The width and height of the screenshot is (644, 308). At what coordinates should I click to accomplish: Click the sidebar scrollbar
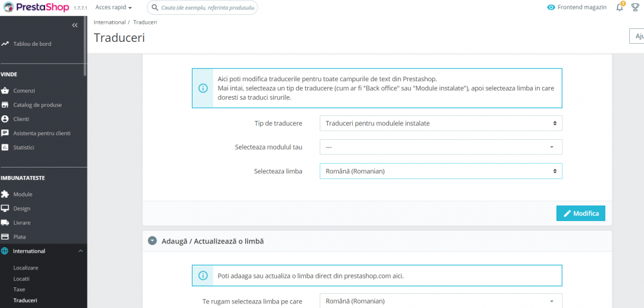tap(85, 46)
